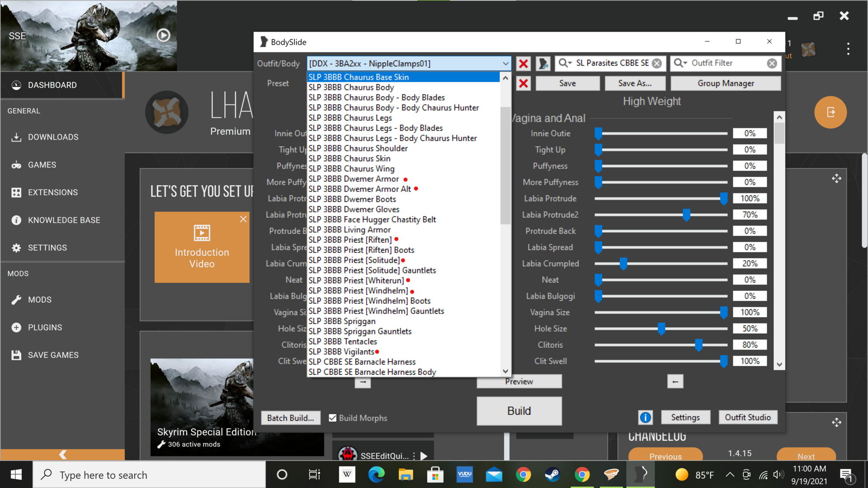Play the SSE game from Vortex banner

[x=163, y=35]
